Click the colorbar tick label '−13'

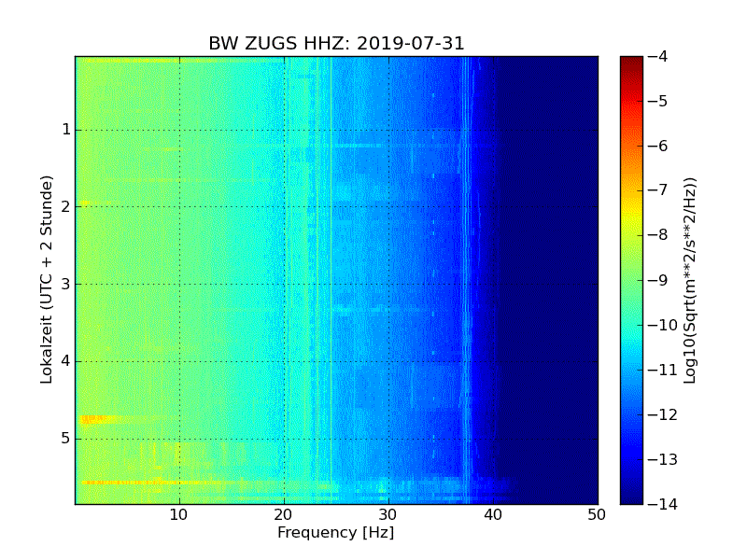[663, 459]
